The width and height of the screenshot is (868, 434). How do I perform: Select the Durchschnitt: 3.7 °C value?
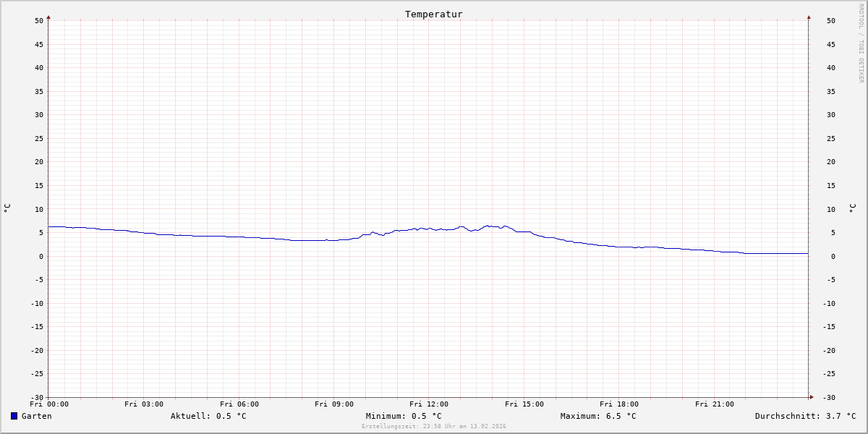805,416
